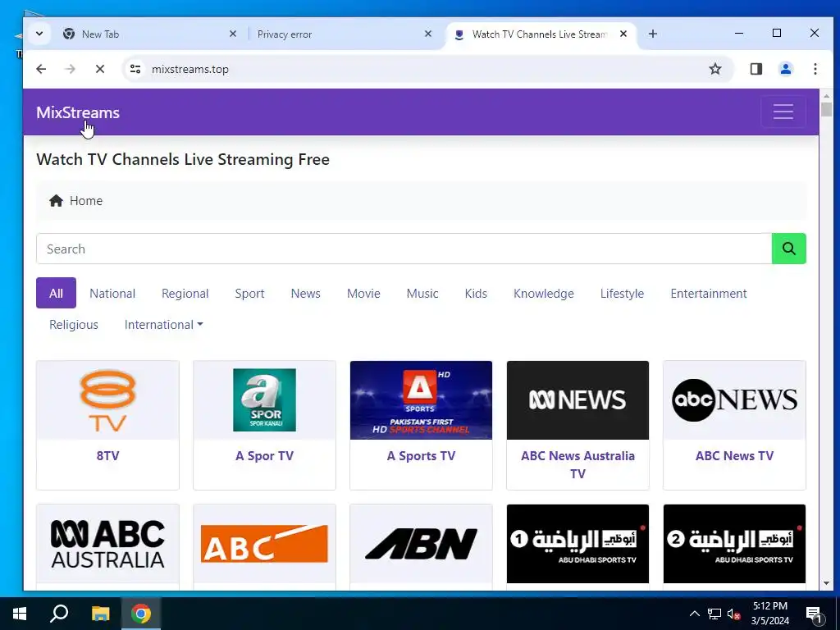This screenshot has height=630, width=840.
Task: Click the A Spor logo thumbnail
Action: point(265,400)
